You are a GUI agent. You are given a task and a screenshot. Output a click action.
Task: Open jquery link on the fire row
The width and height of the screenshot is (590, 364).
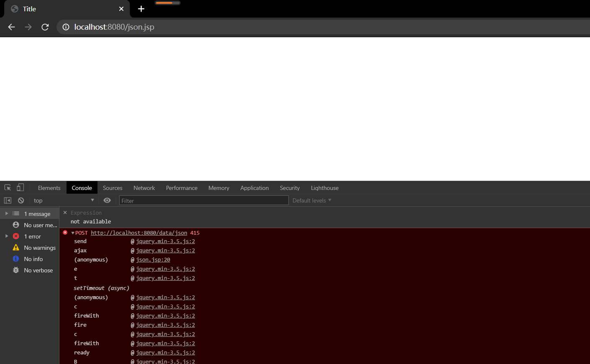165,325
